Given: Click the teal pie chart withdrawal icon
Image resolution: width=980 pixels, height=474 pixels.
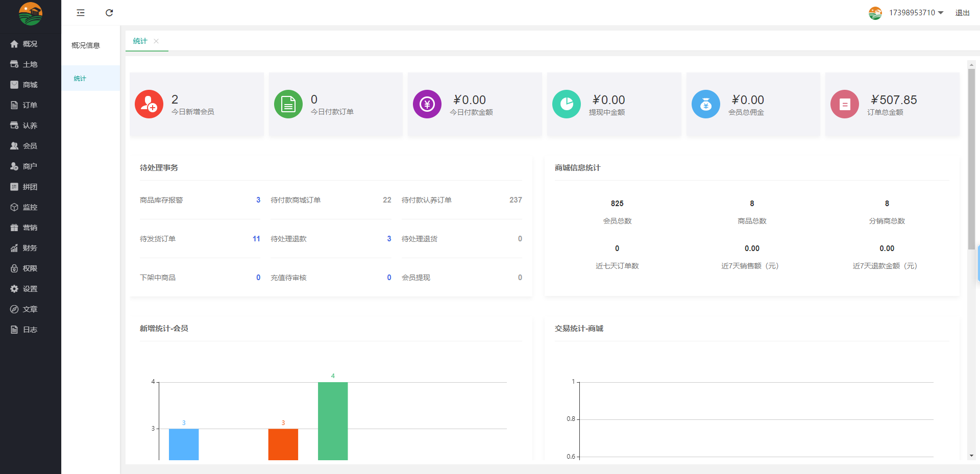Looking at the screenshot, I should (567, 104).
